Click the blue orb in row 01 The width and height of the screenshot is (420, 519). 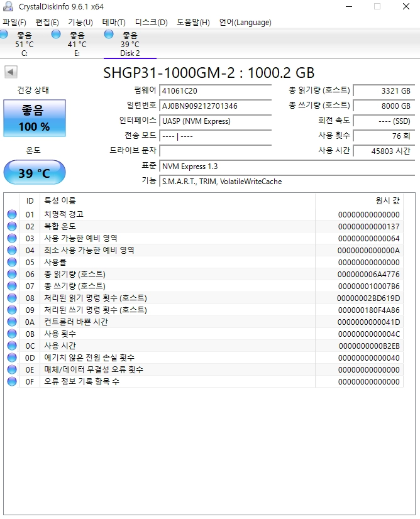coord(12,214)
